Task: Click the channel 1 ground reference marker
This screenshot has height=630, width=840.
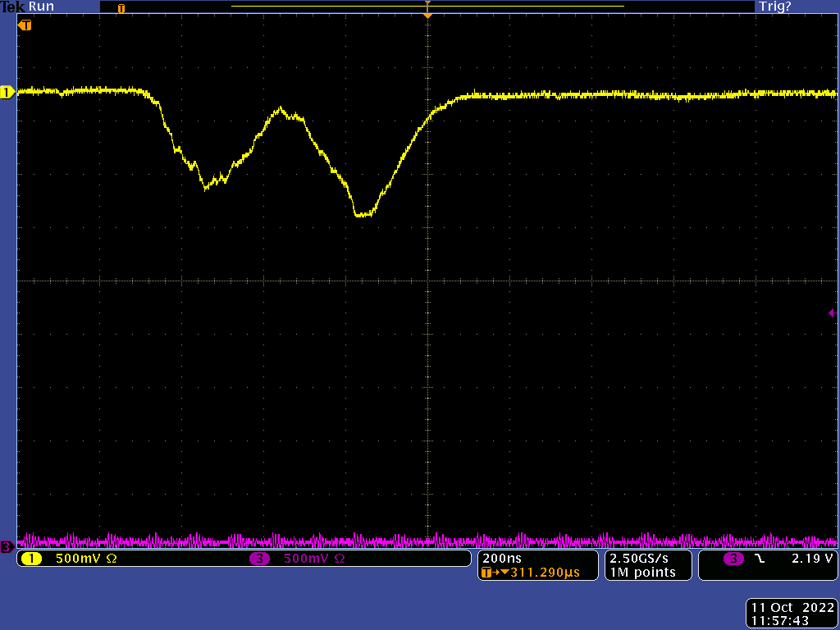Action: point(7,93)
